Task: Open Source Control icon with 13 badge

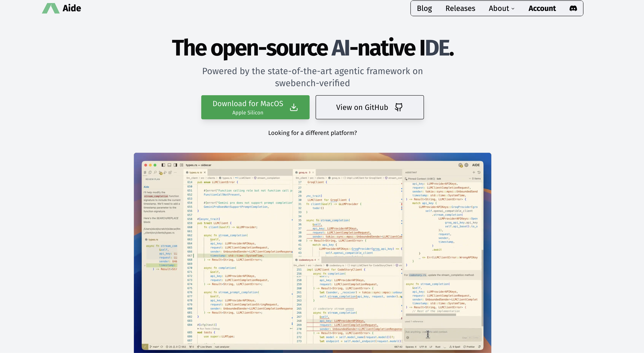Action: click(160, 173)
